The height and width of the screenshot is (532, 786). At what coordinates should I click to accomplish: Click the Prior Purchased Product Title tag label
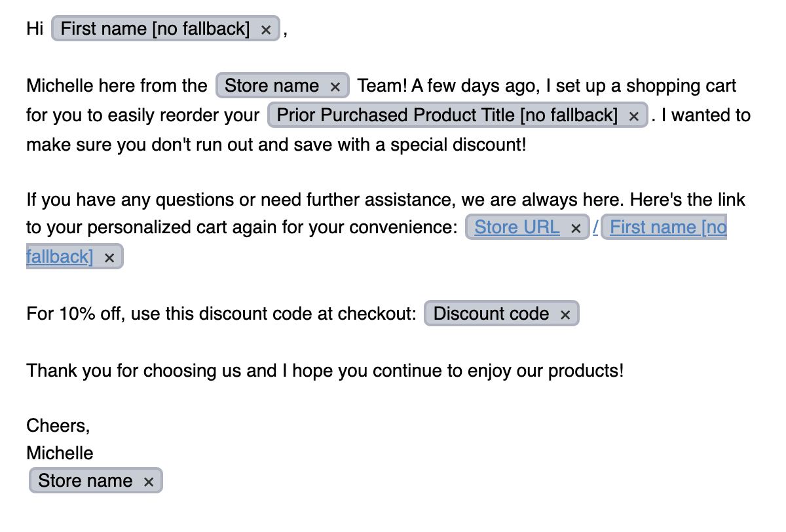tap(447, 115)
